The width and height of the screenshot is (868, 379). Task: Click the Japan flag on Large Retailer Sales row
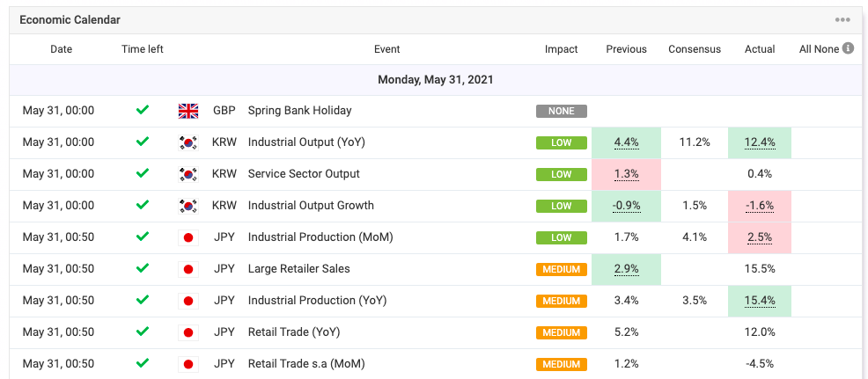[188, 269]
